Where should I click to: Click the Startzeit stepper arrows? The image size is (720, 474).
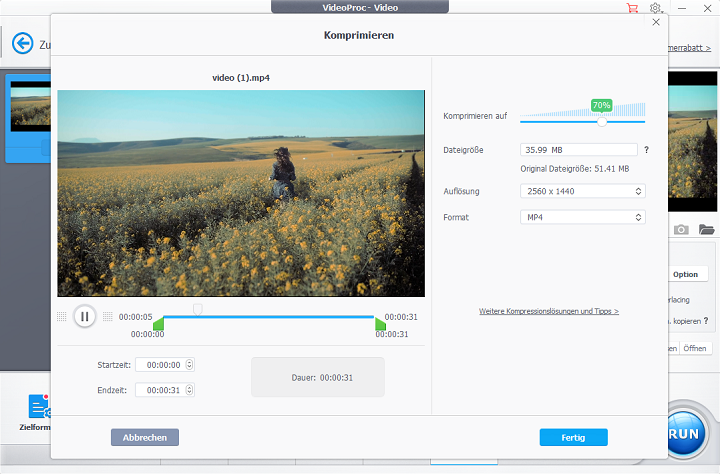coord(189,365)
